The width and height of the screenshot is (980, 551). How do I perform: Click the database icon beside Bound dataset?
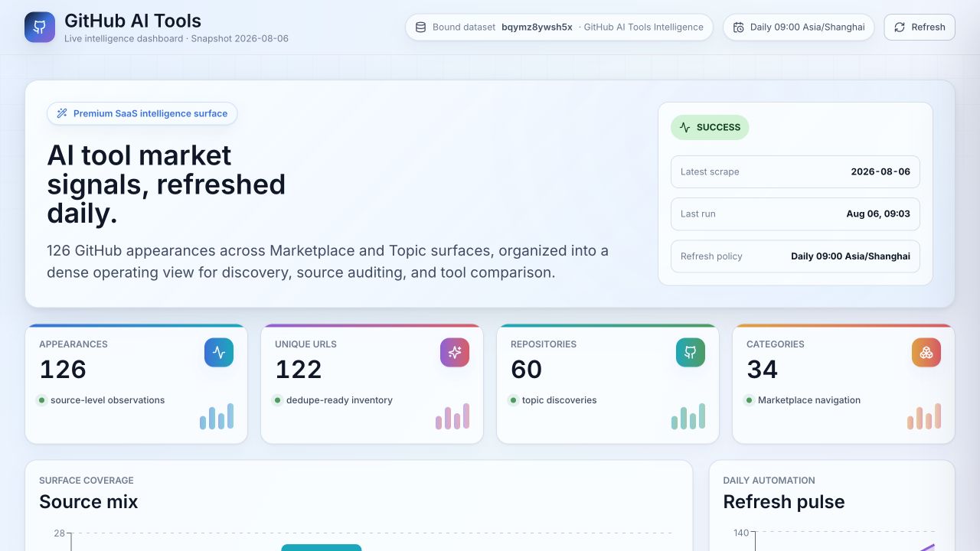tap(420, 28)
